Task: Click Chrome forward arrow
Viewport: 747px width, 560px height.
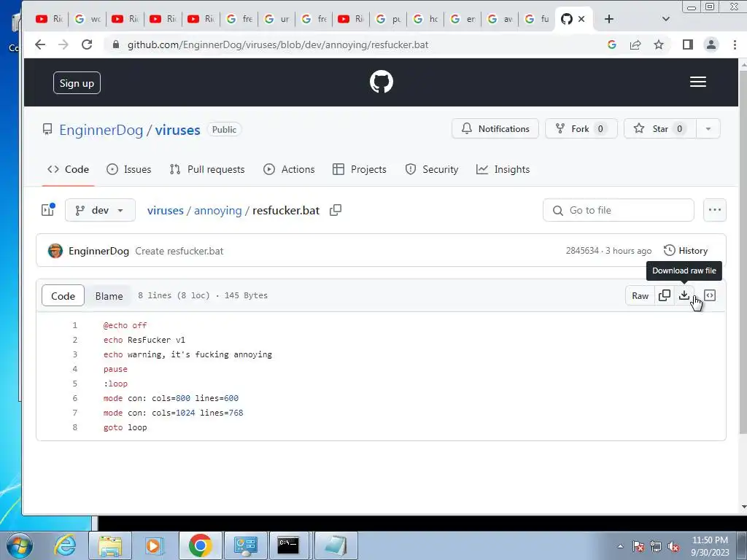Action: [x=63, y=44]
